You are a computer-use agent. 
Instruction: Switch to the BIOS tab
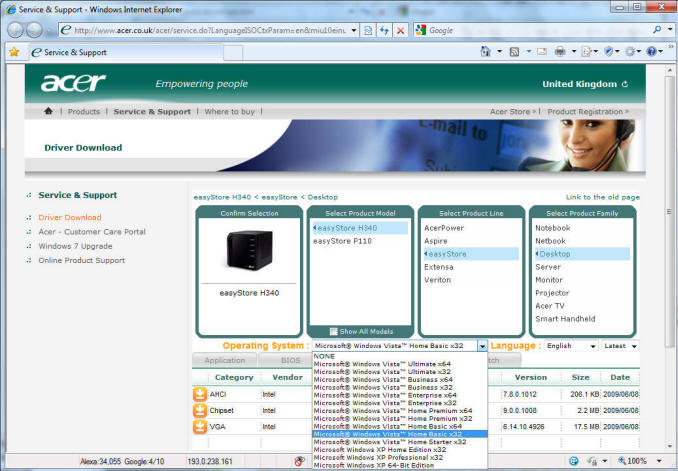290,360
